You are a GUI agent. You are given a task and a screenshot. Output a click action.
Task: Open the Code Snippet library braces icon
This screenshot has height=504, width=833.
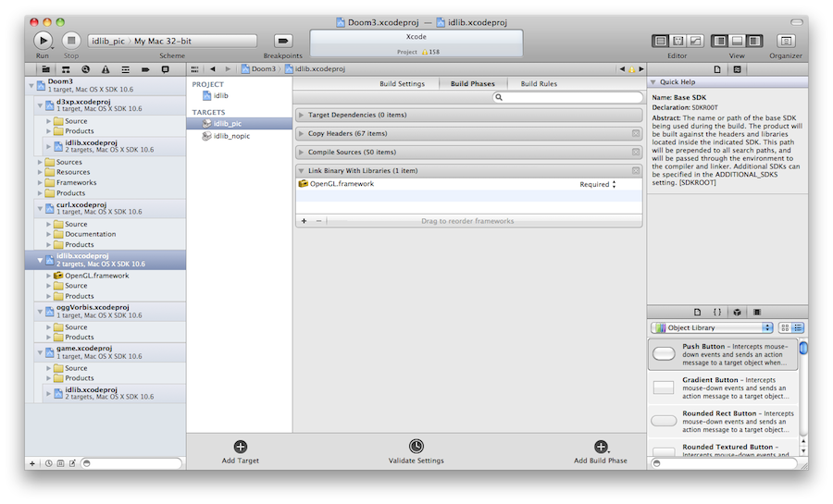717,313
